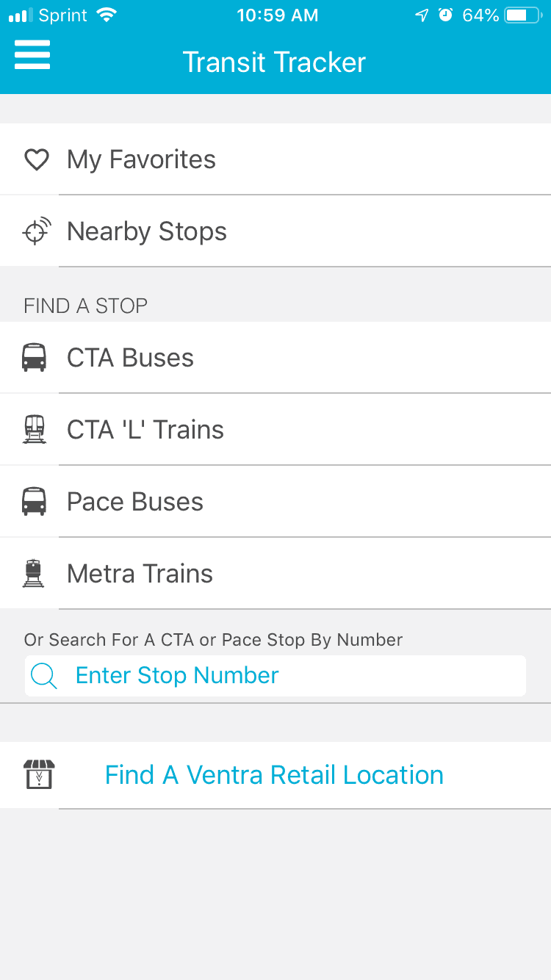Open My Favorites

(141, 159)
